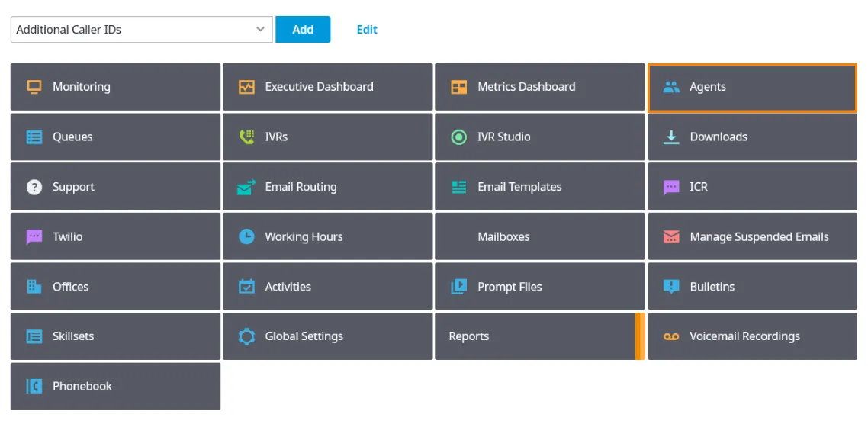The height and width of the screenshot is (421, 868).
Task: Click the Agents people icon
Action: [x=671, y=87]
